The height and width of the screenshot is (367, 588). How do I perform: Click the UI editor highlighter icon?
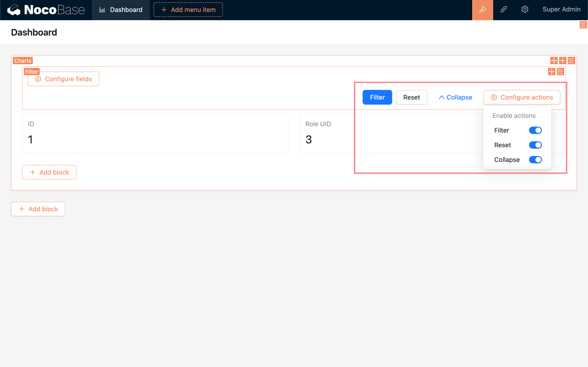(482, 10)
